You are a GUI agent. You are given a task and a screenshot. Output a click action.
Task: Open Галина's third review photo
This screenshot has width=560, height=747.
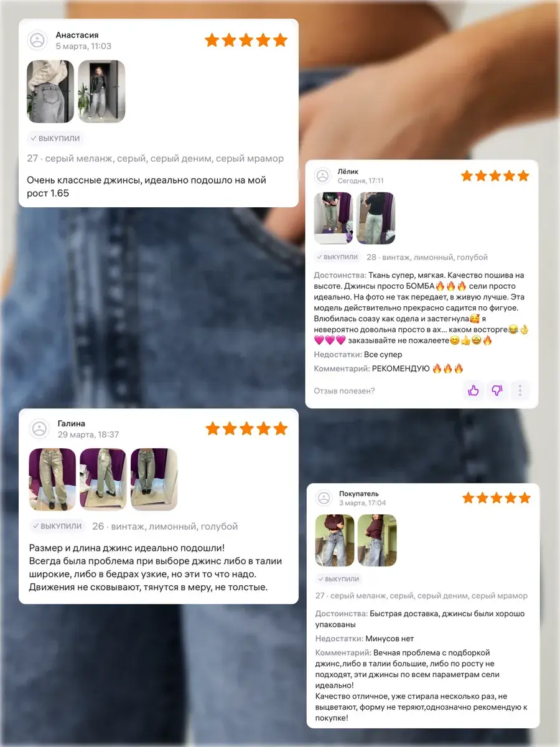click(x=154, y=479)
